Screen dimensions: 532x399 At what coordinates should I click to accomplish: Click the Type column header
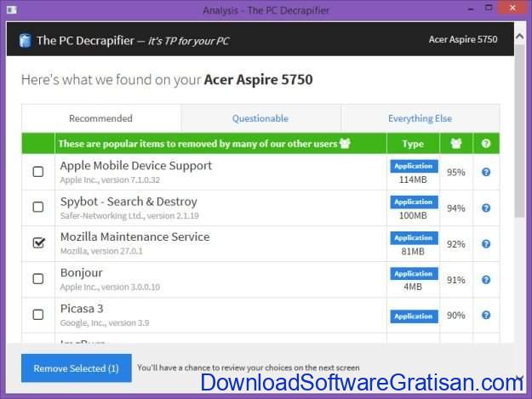[413, 144]
